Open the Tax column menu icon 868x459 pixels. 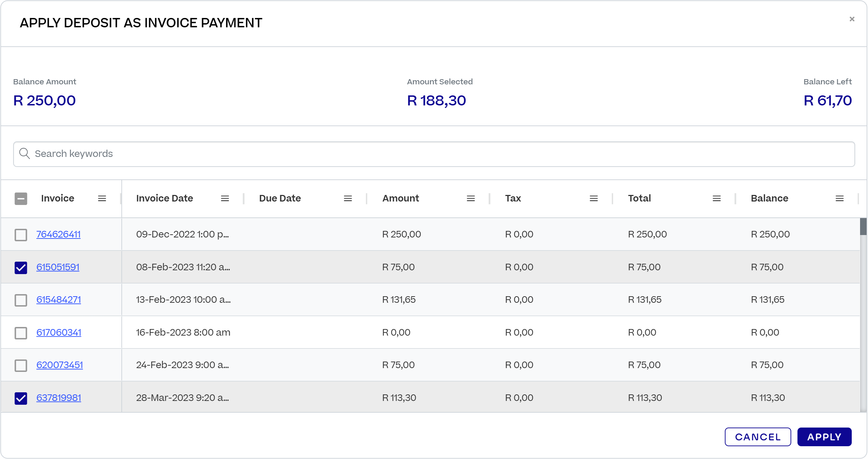tap(594, 198)
